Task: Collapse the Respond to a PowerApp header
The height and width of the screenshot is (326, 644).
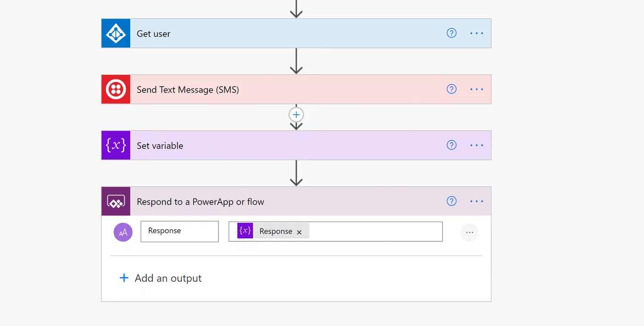Action: click(296, 201)
